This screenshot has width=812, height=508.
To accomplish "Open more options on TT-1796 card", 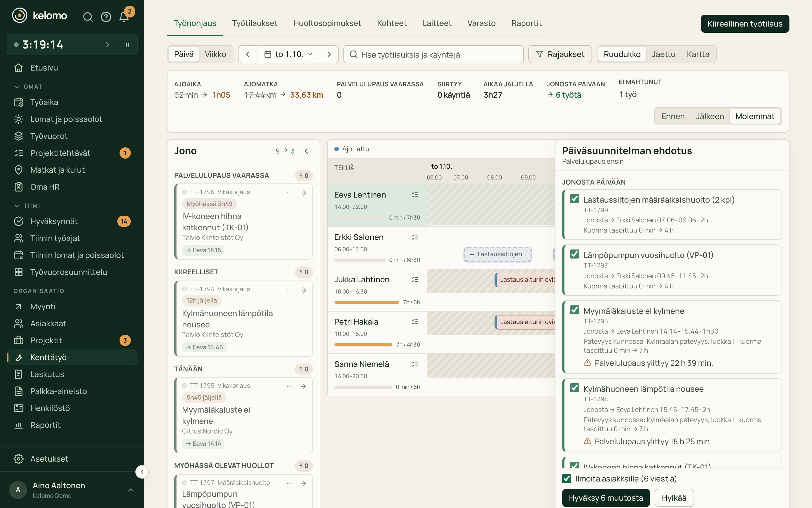I will tap(290, 193).
